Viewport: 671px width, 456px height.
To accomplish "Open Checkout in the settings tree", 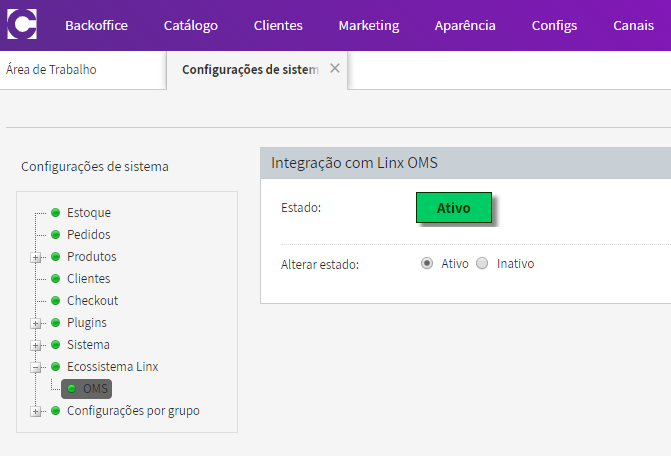I will 92,300.
